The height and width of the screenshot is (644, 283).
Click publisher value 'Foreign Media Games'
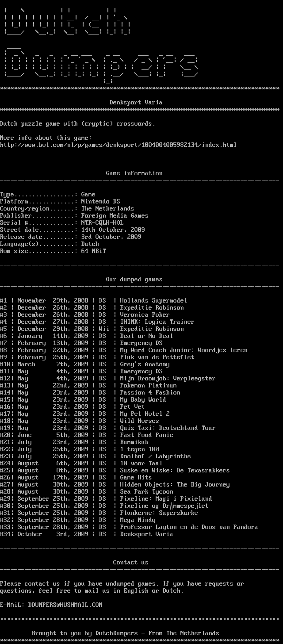pos(115,215)
